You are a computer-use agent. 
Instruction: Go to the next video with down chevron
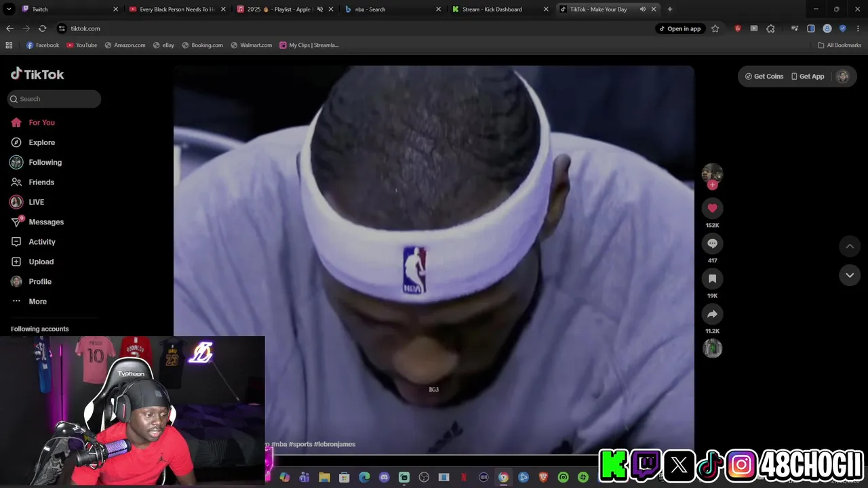(x=850, y=275)
